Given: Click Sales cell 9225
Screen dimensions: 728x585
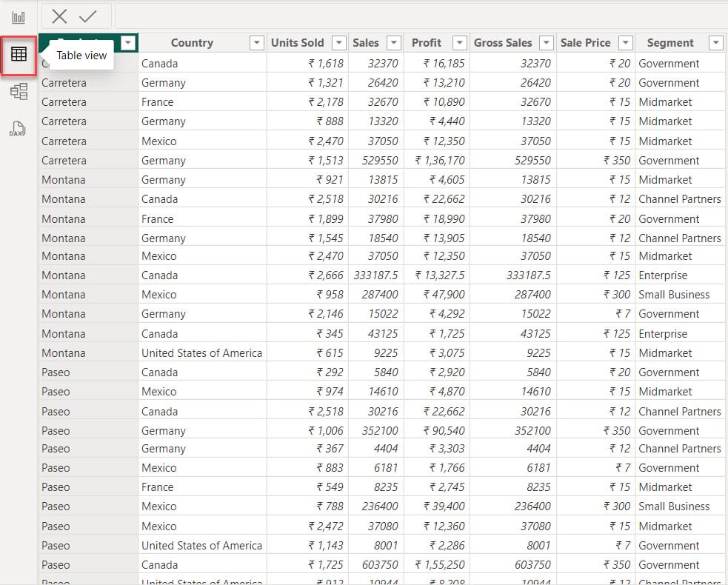Looking at the screenshot, I should point(386,353).
